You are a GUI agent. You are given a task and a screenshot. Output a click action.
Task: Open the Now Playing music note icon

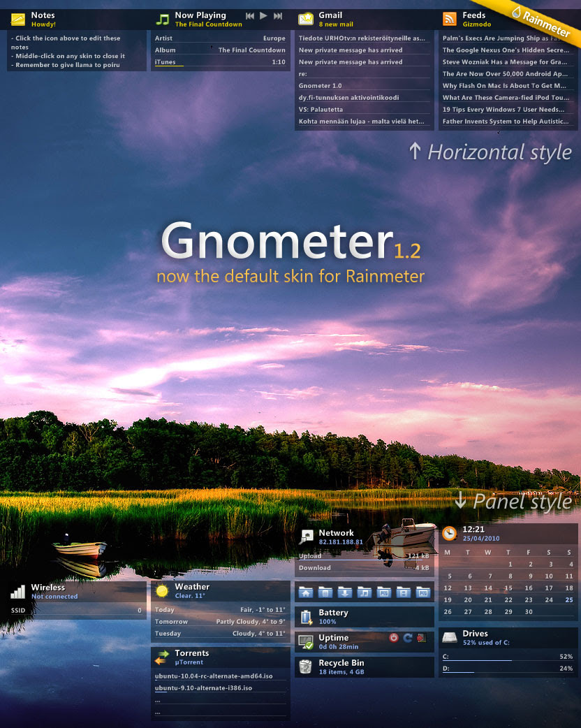coord(162,20)
